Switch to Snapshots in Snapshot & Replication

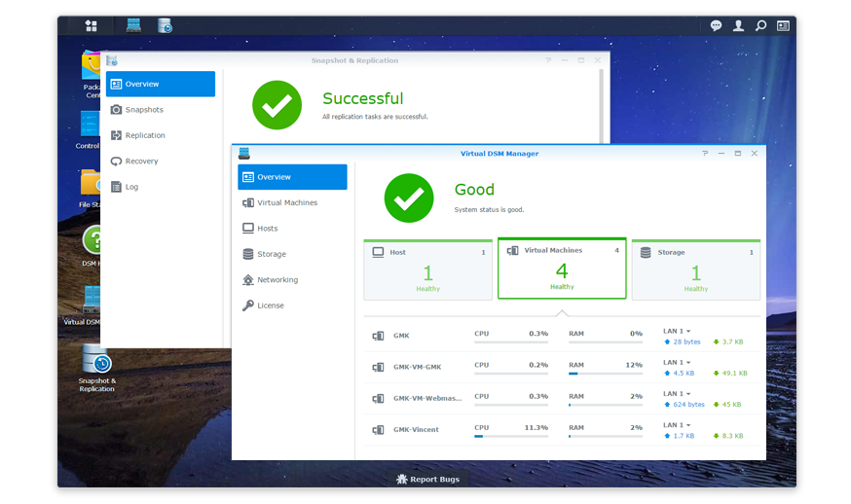point(144,110)
